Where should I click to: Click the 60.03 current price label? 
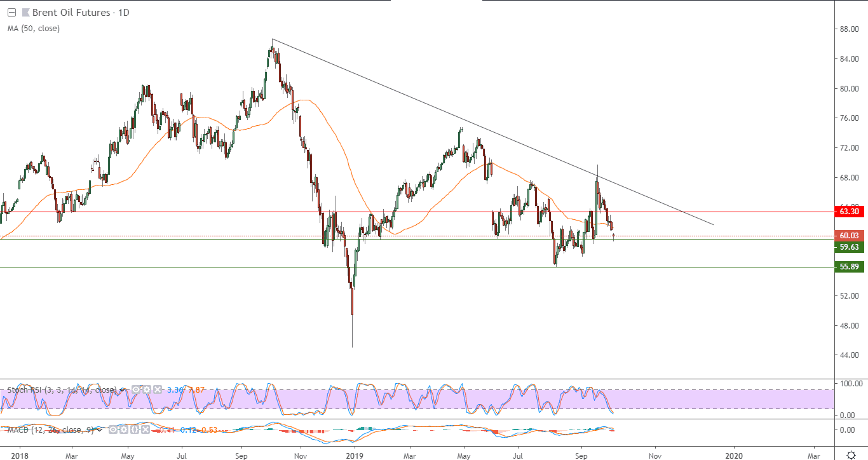coord(850,236)
